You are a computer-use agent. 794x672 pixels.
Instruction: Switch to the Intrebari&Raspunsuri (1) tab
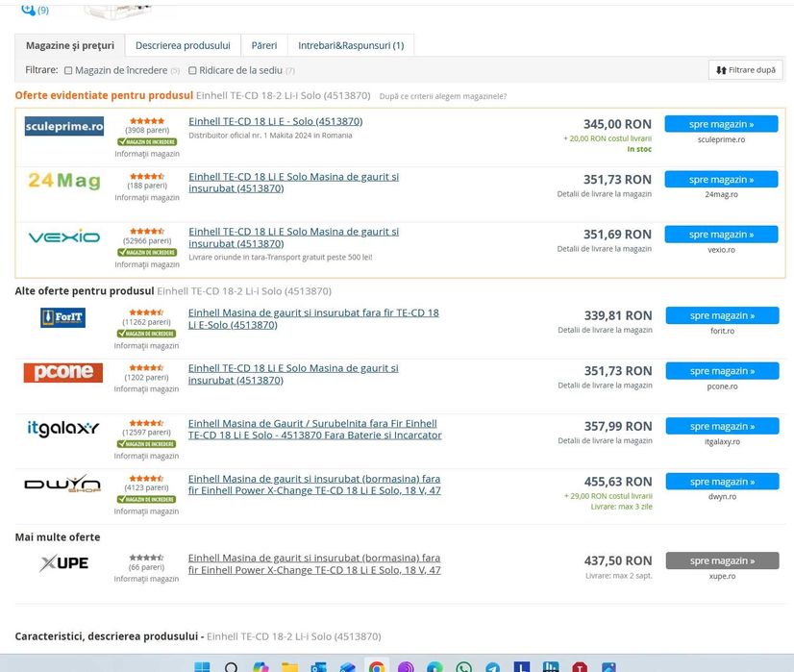pos(351,45)
